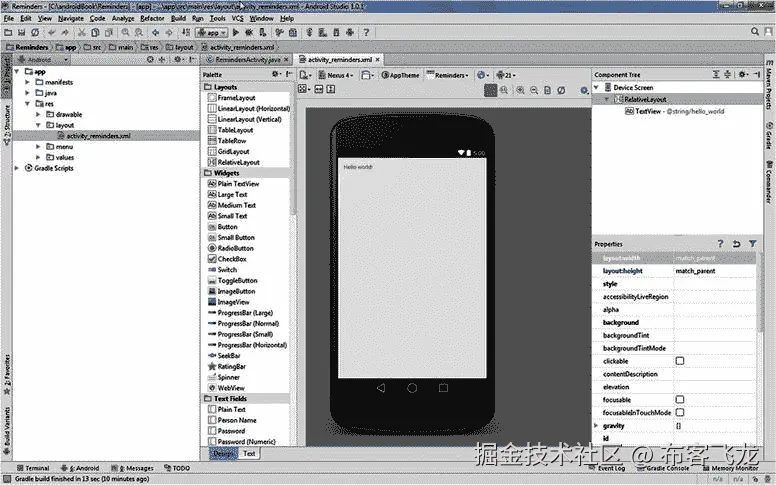Open the API level 21 dropdown

[506, 75]
